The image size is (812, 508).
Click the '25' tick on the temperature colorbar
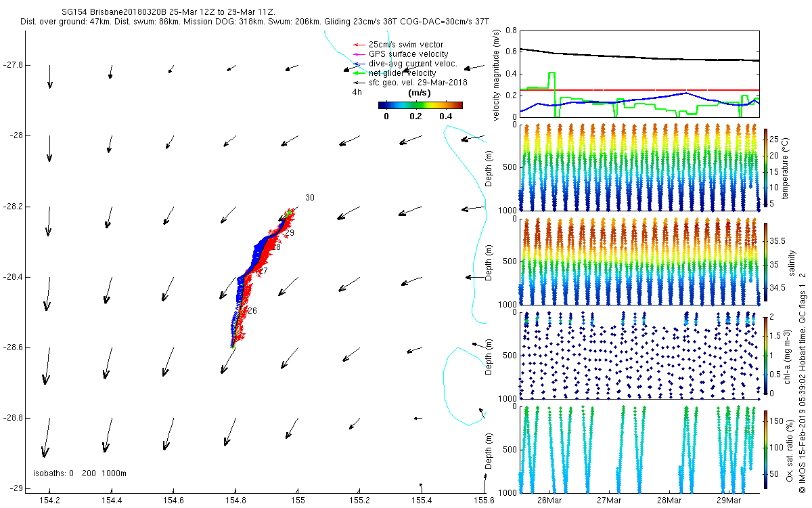coord(775,140)
